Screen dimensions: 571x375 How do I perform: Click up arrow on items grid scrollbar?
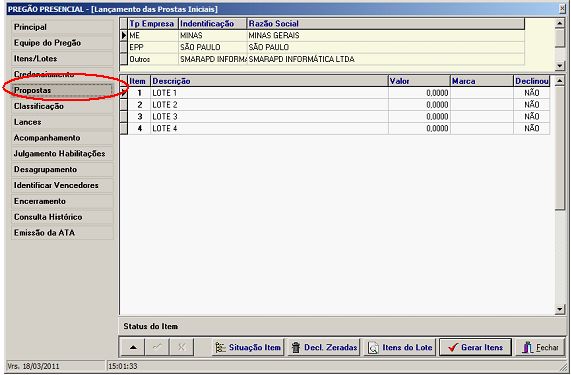[x=560, y=81]
